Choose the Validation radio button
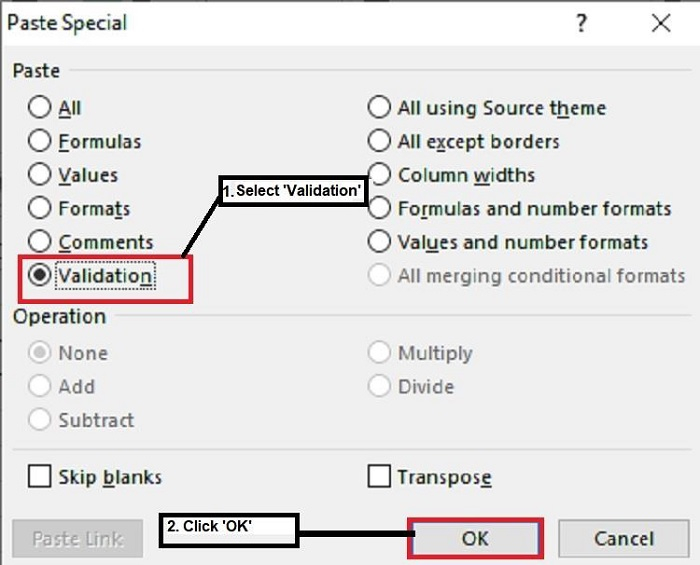Image resolution: width=700 pixels, height=565 pixels. pyautogui.click(x=40, y=275)
